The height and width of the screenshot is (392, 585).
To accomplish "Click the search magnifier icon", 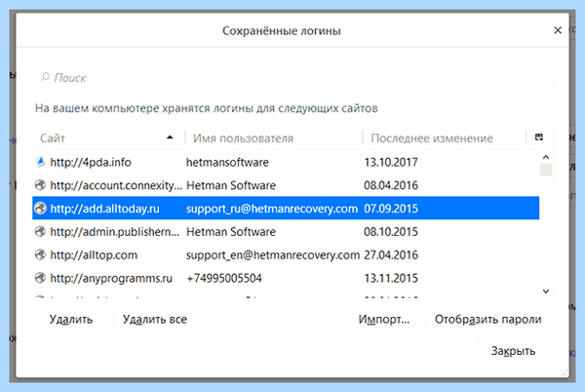I will (45, 77).
